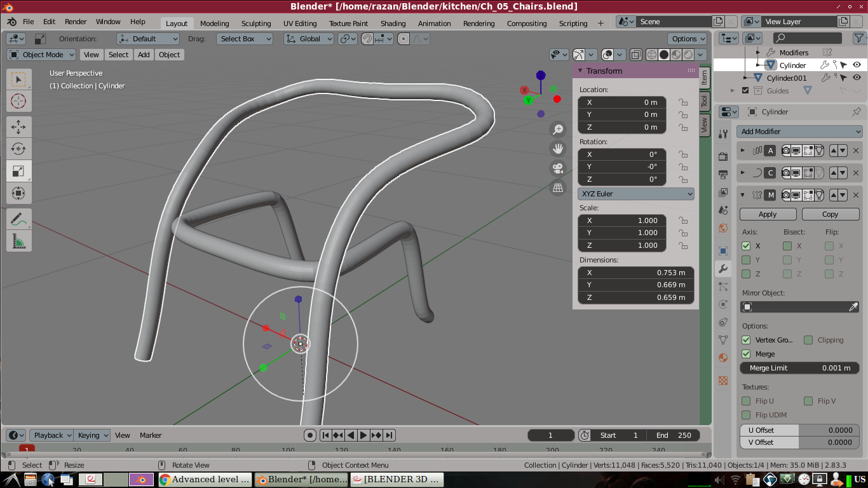
Task: Click the current frame number field
Action: coord(550,435)
